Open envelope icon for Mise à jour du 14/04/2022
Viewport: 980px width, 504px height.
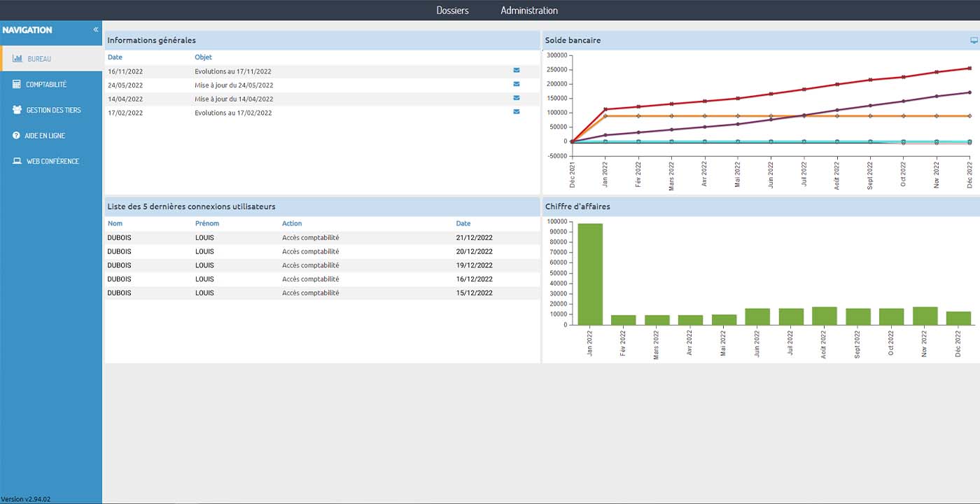517,98
